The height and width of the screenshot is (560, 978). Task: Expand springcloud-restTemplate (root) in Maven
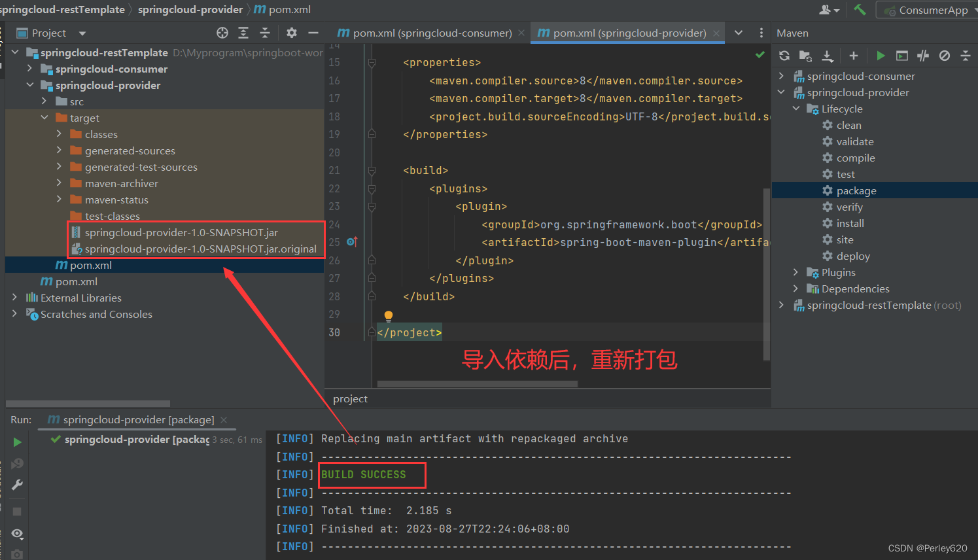click(781, 305)
